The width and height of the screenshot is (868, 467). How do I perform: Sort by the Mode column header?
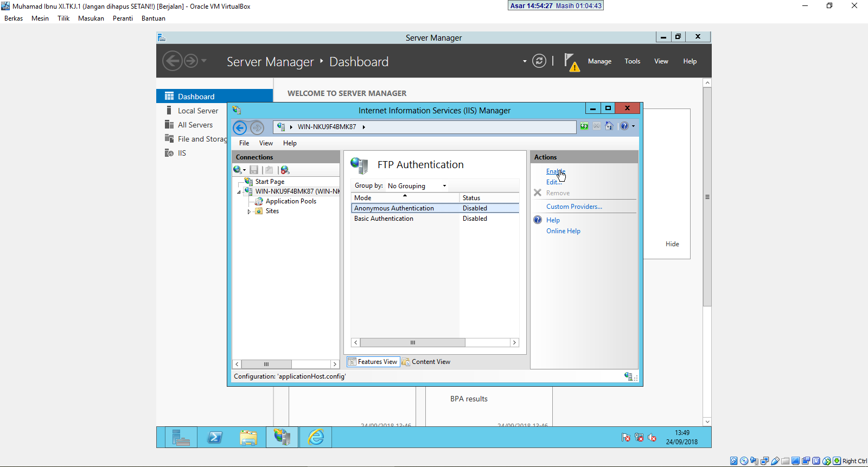(405, 198)
